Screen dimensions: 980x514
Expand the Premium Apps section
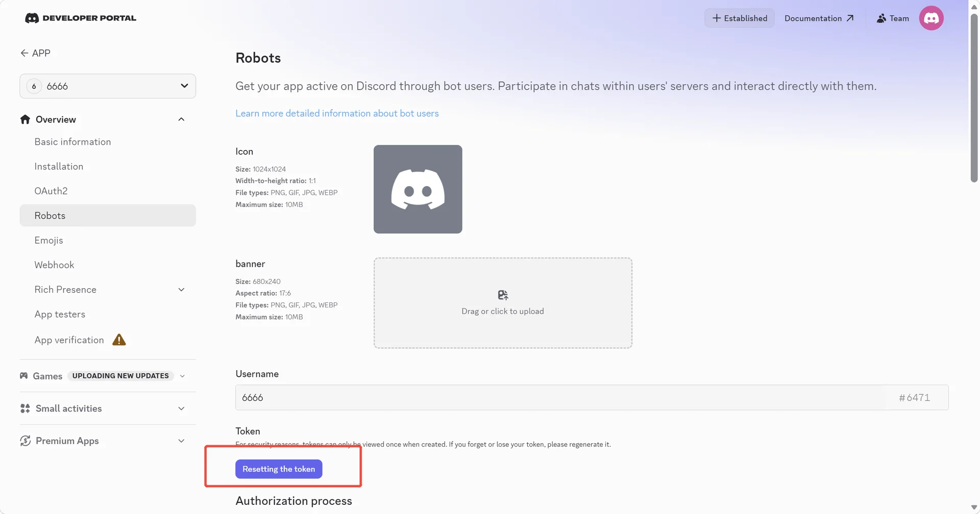[181, 441]
